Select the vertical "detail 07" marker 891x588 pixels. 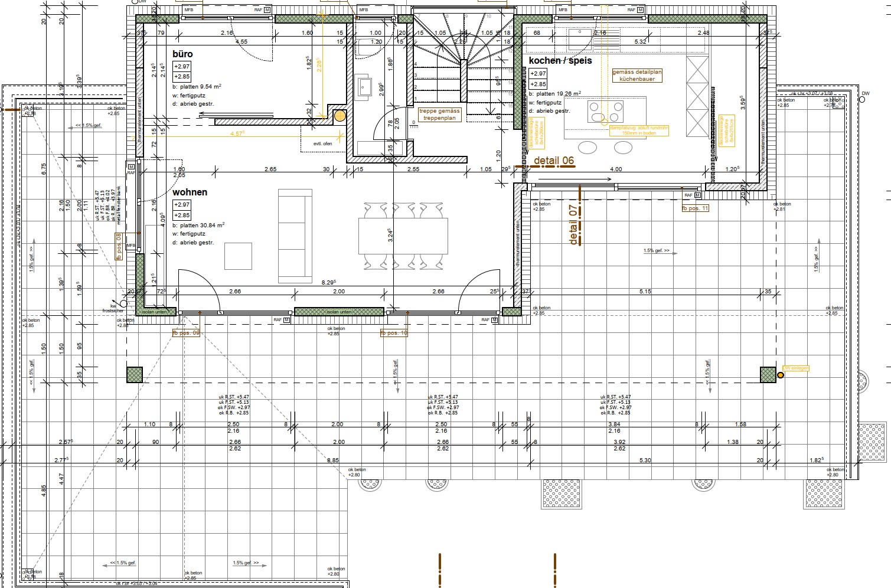[573, 224]
